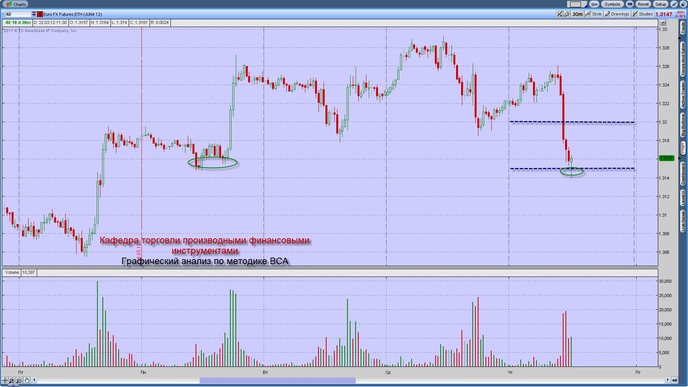Expand the symbol selector double-arrow dropdown
This screenshot has width=688, height=387.
pos(34,14)
